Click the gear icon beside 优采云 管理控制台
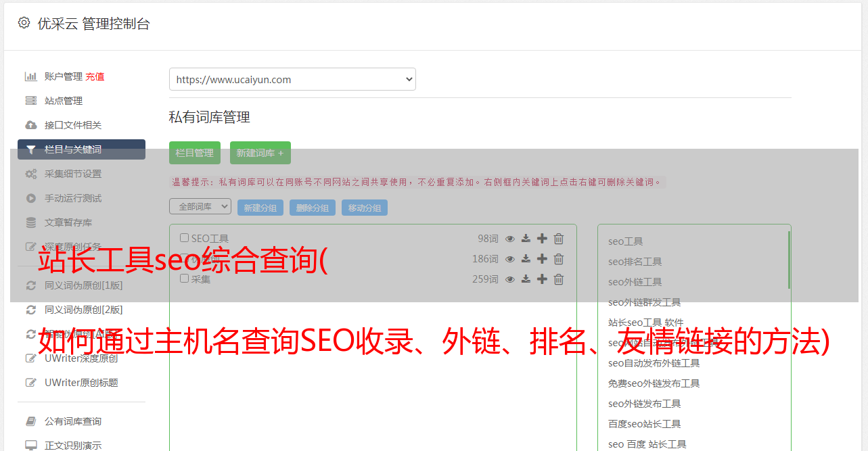The height and width of the screenshot is (451, 868). 24,23
